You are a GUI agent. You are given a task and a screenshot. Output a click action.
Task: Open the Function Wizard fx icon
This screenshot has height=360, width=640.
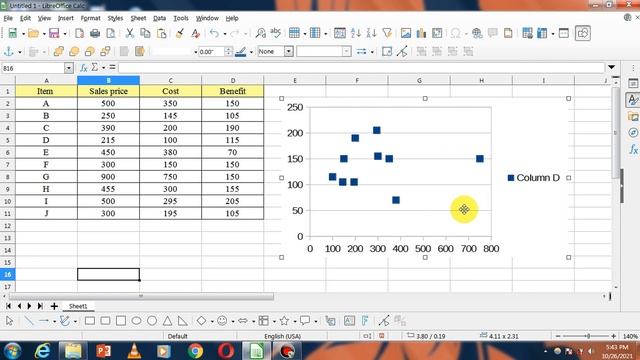pyautogui.click(x=84, y=68)
